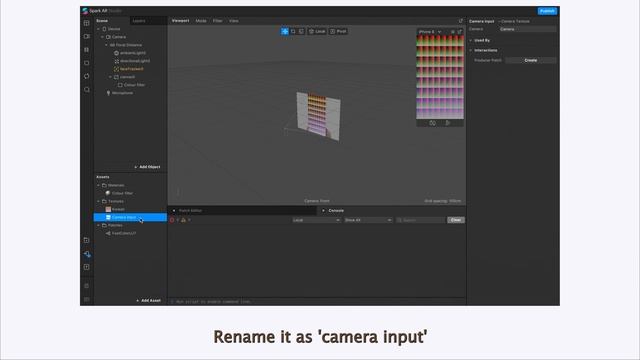
Task: Click the simulator options icon beside pop-out
Action: [x=453, y=31]
